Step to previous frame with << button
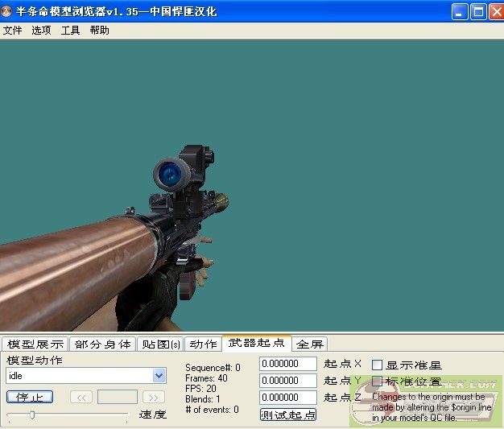This screenshot has height=429, width=504. pos(81,398)
